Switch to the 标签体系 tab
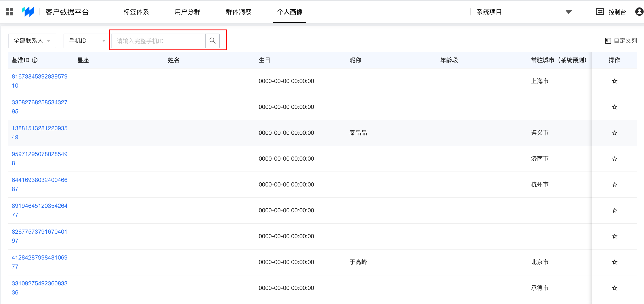The image size is (644, 304). click(x=136, y=12)
